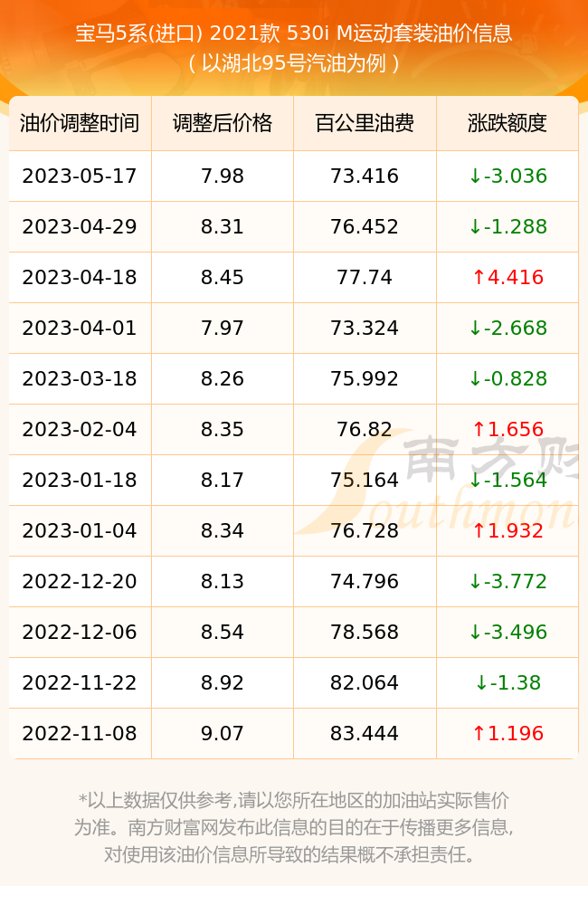Click the 2022-12-06 date row
This screenshot has height=905, width=588.
pyautogui.click(x=294, y=632)
